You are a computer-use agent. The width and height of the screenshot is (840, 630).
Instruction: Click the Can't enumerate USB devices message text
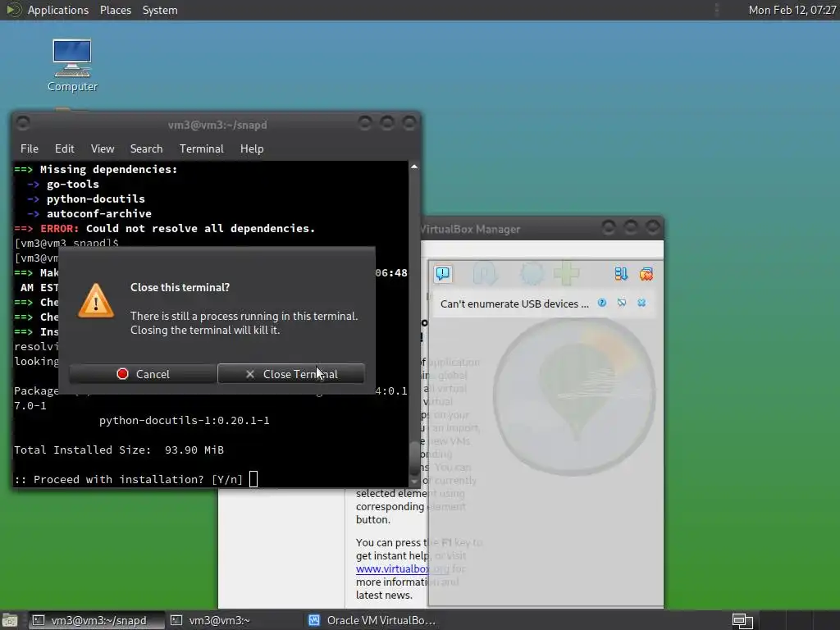tap(514, 304)
